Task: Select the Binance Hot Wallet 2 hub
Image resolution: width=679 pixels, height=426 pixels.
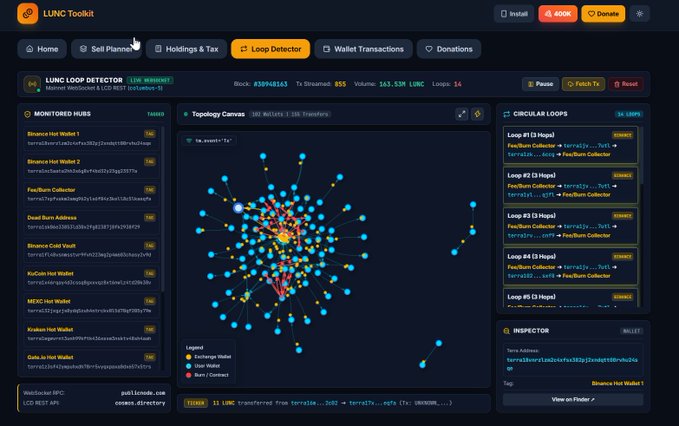Action: click(x=91, y=166)
